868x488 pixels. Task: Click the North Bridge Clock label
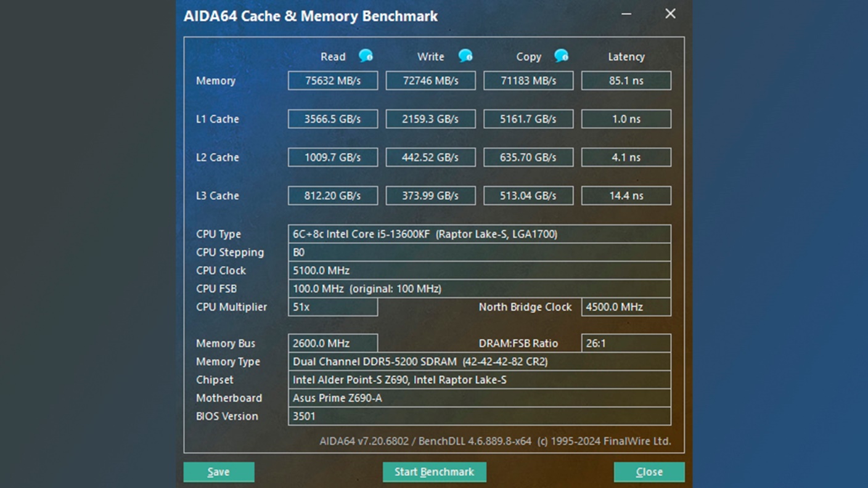tap(525, 307)
